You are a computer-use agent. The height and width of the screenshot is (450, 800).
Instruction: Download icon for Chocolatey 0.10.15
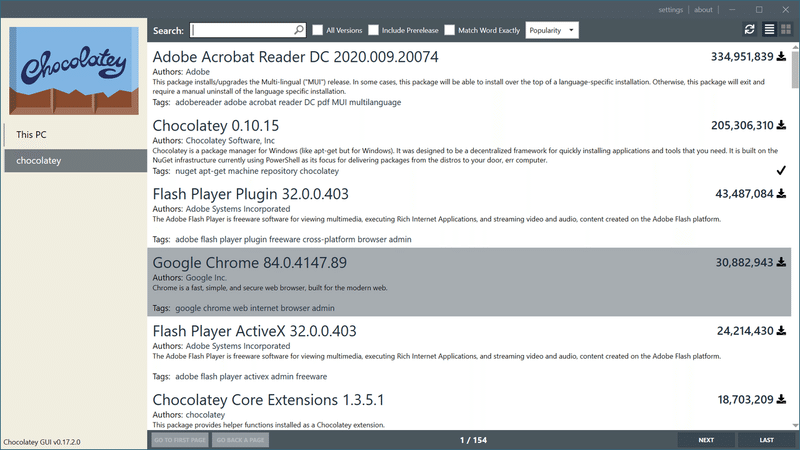tap(781, 125)
